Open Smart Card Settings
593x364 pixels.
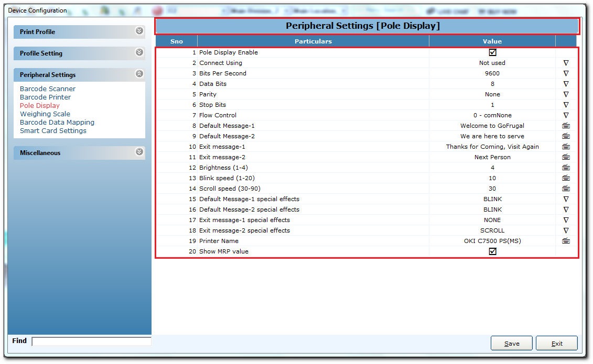point(53,130)
